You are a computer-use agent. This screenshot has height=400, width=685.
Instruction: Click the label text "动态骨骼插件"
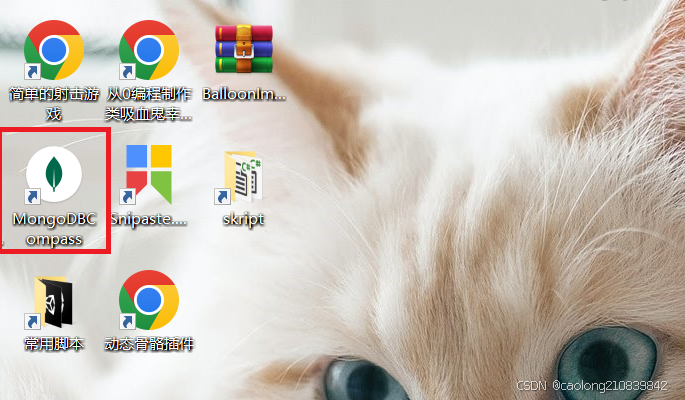click(x=149, y=344)
